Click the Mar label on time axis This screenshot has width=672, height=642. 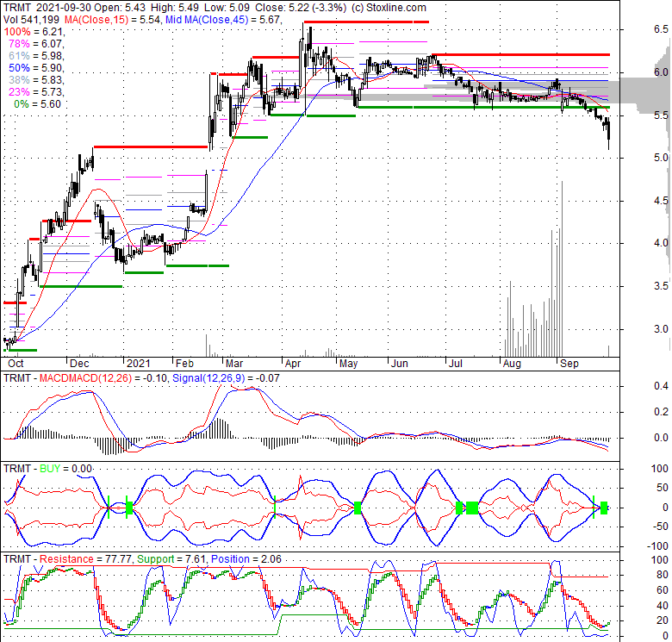click(x=234, y=364)
